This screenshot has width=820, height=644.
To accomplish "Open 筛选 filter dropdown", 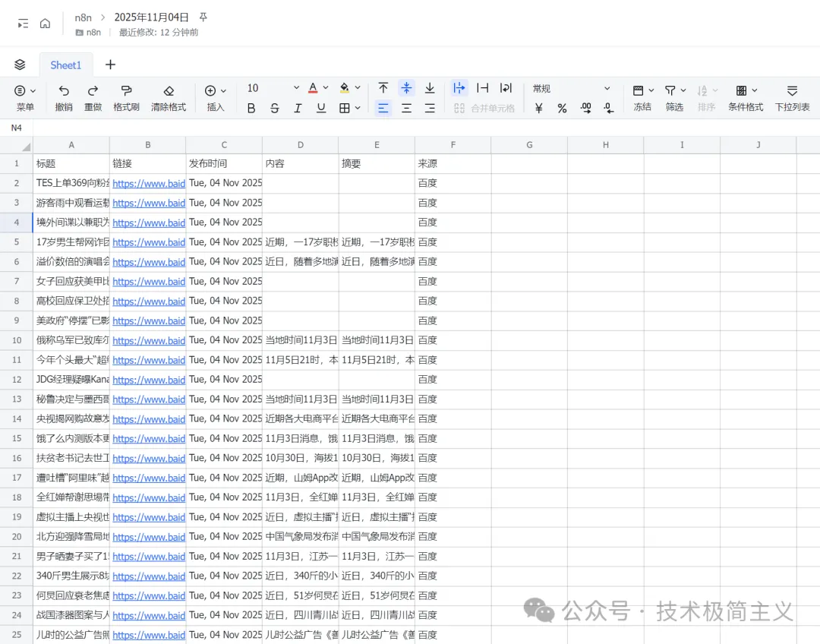I will (675, 98).
